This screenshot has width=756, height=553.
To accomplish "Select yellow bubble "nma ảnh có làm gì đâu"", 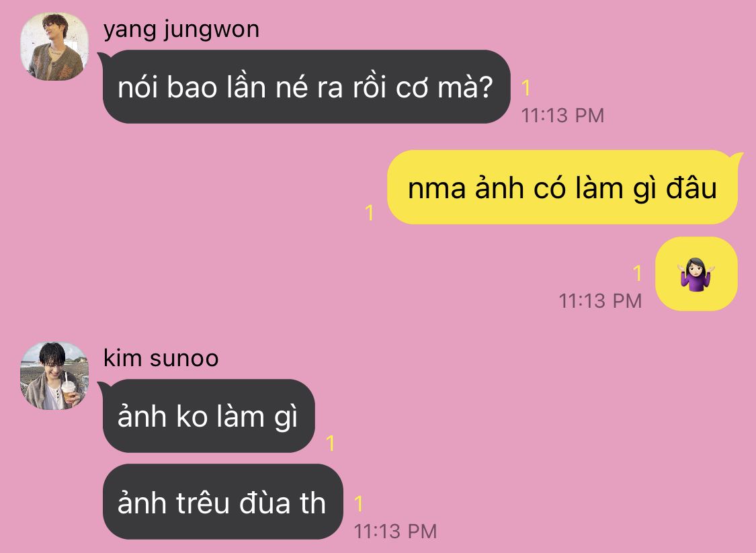I will [x=562, y=187].
